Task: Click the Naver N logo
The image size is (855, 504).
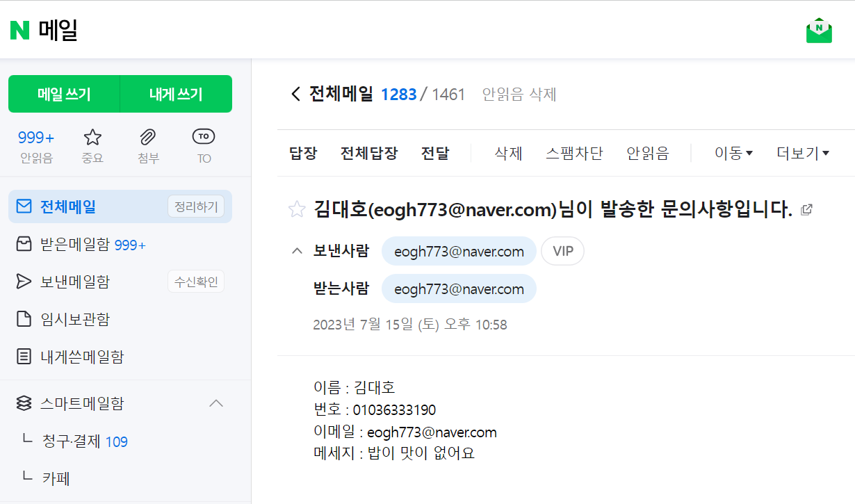Action: click(x=19, y=30)
